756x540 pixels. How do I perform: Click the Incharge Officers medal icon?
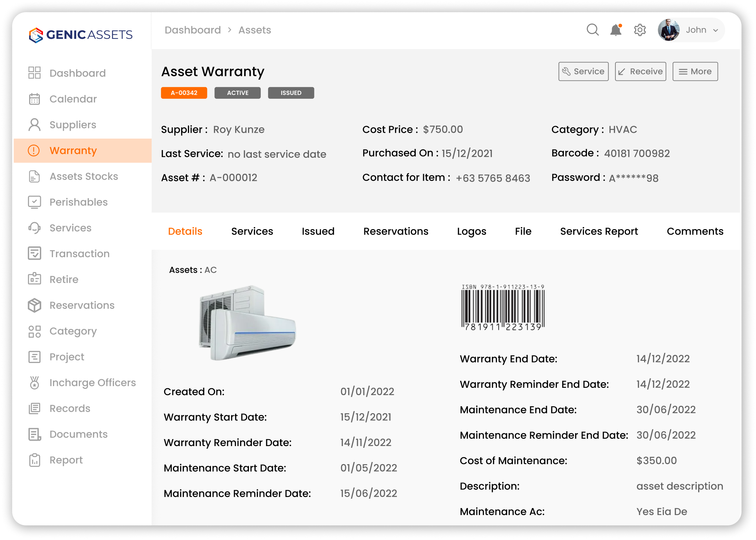pos(34,383)
